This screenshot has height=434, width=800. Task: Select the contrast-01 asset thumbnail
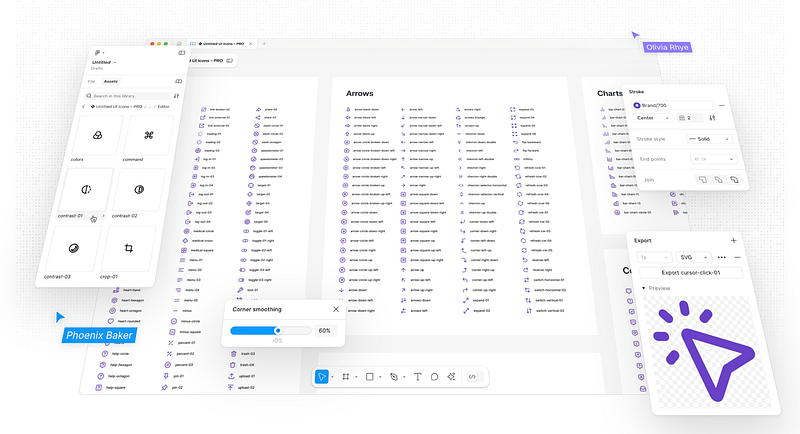(x=86, y=190)
